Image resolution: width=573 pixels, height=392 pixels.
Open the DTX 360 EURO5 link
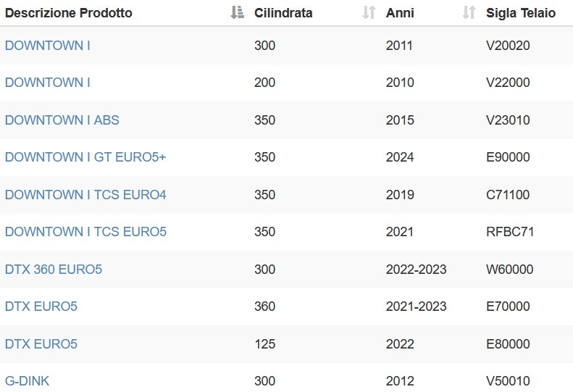pyautogui.click(x=54, y=269)
